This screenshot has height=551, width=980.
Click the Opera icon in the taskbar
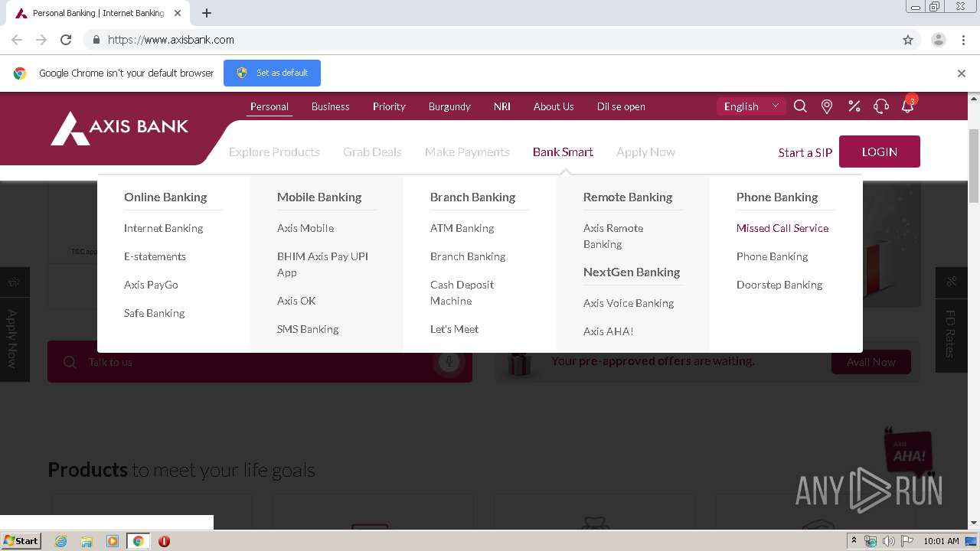164,541
